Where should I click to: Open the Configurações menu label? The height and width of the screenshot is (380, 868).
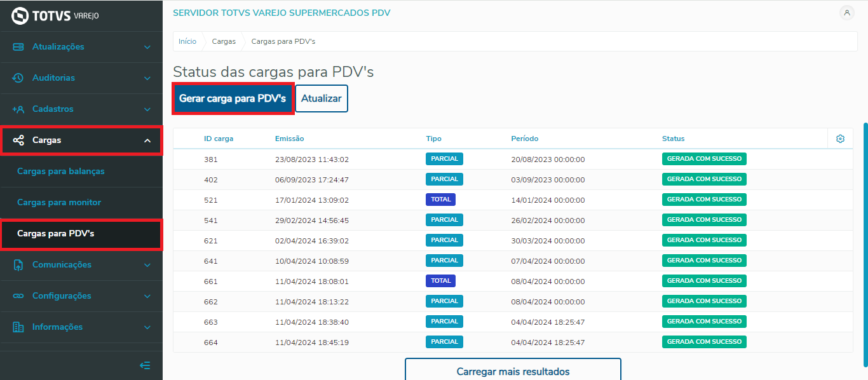tap(62, 296)
